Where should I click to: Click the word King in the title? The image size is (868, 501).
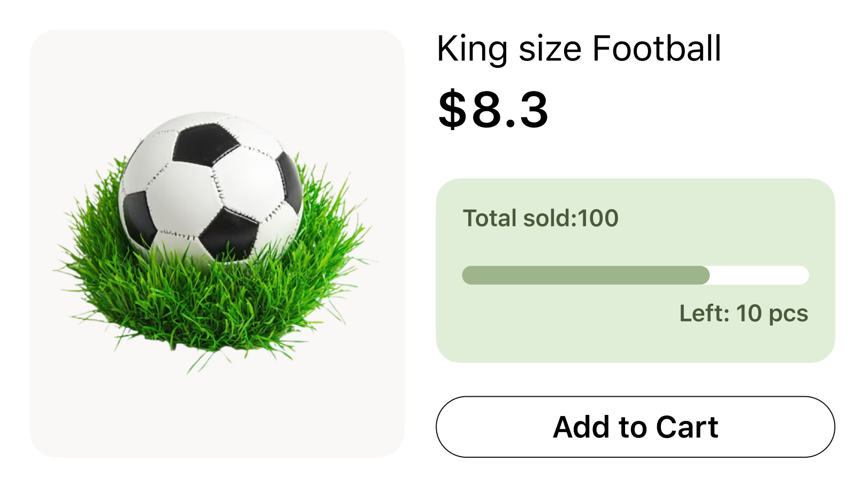tap(471, 49)
